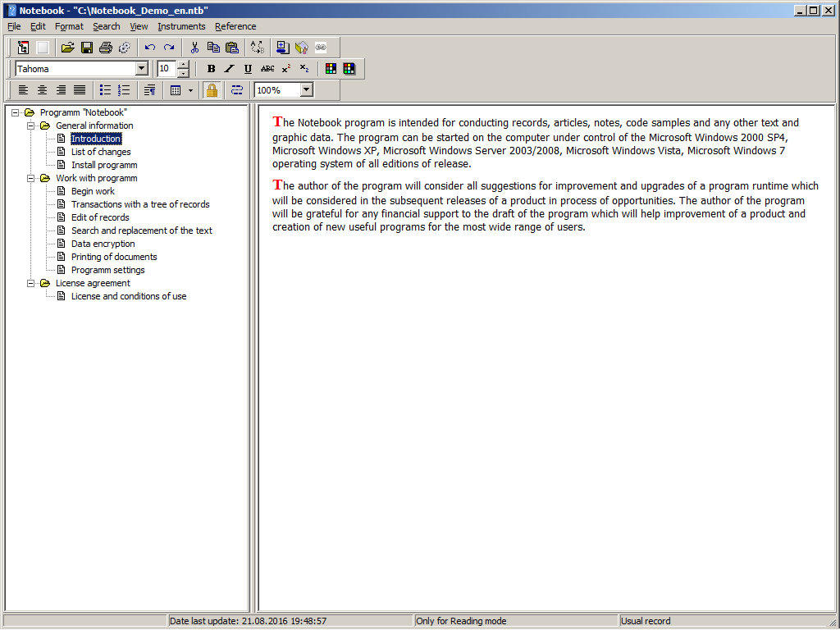Collapse the General information folder
The height and width of the screenshot is (630, 840).
pos(31,126)
